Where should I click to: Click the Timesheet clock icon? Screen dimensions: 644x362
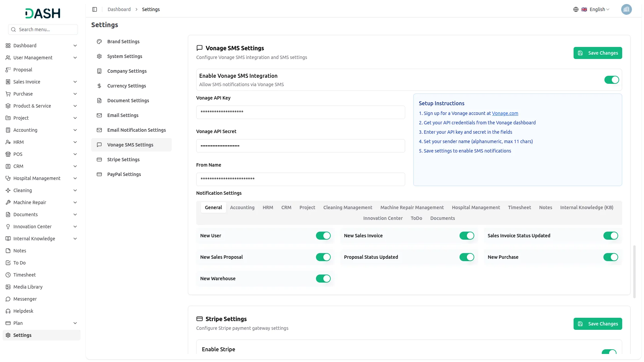point(8,275)
